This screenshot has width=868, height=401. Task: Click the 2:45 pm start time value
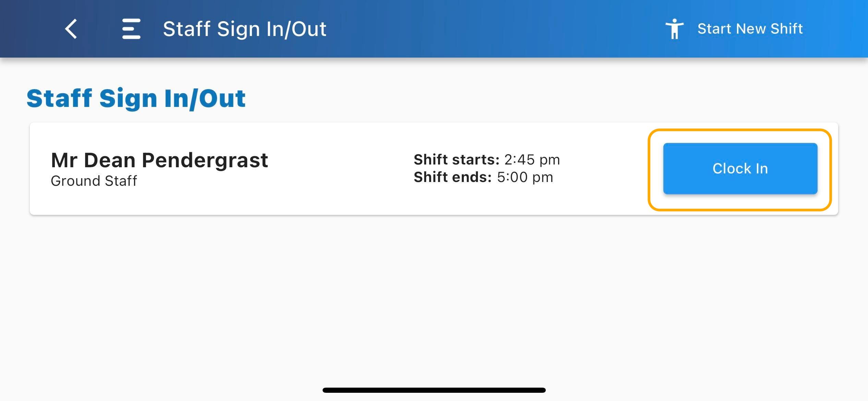coord(532,160)
